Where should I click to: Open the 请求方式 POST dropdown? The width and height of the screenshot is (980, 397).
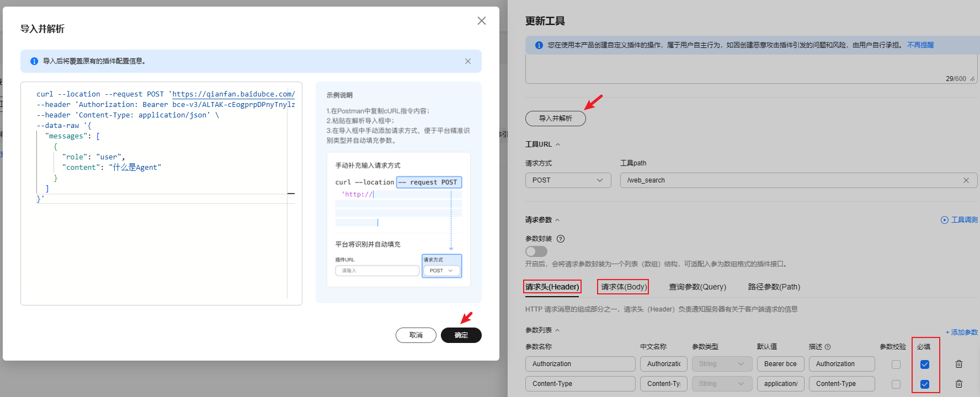point(568,180)
